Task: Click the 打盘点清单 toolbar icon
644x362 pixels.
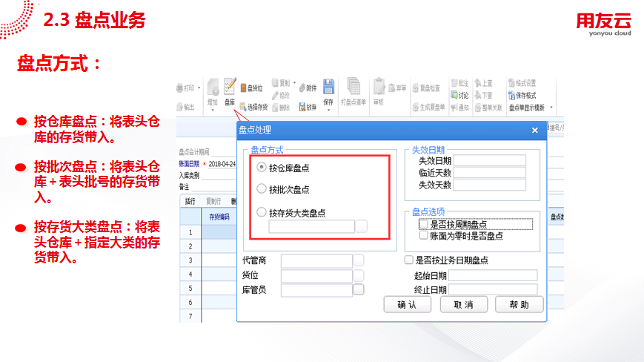Action: (353, 86)
